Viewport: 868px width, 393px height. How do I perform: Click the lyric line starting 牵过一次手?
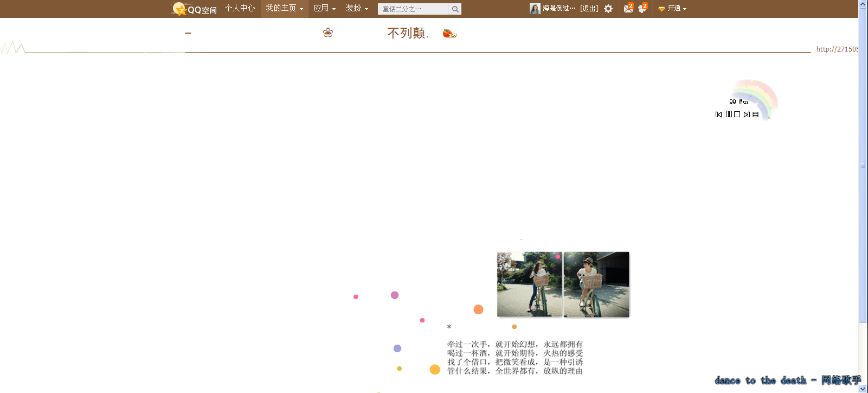coord(515,344)
